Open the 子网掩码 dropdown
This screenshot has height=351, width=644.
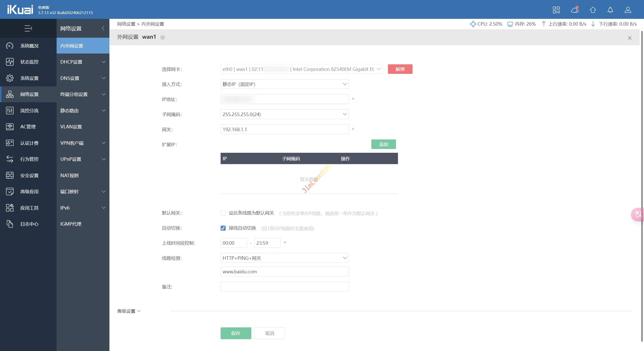(284, 114)
